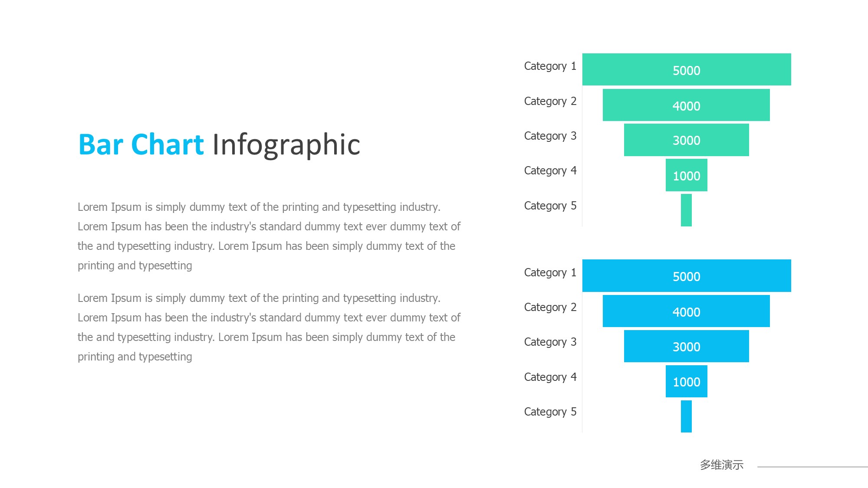Select the Category 2 label of the blue chart
Screen dimensions: 868x488
tap(550, 307)
